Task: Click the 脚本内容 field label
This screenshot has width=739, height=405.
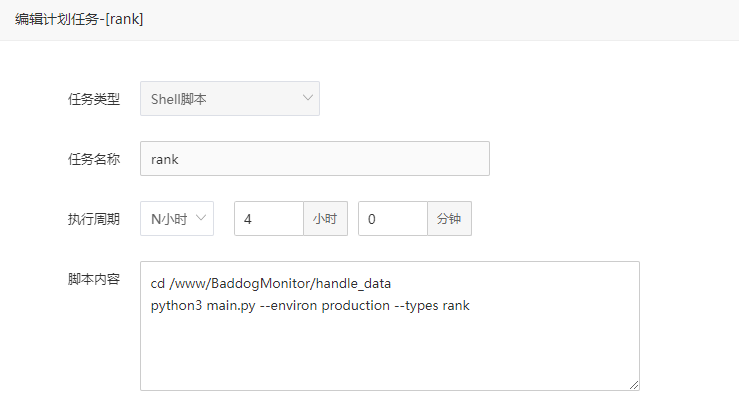Action: pos(94,279)
